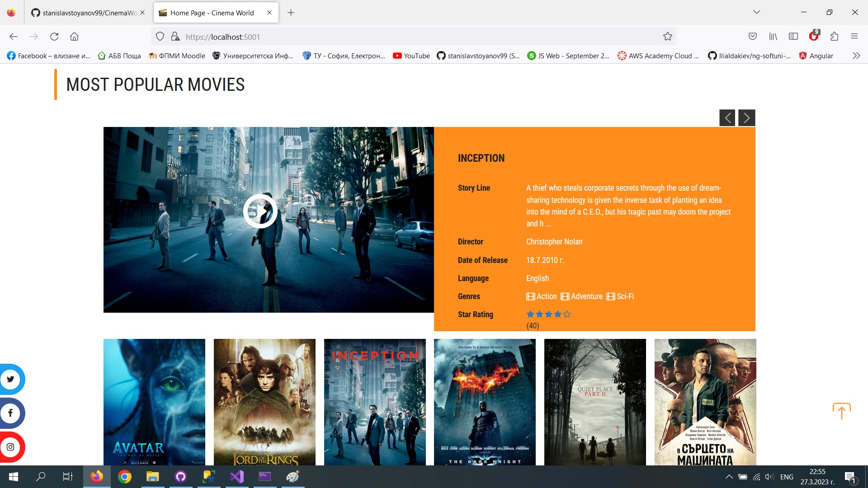Viewport: 868px width, 488px height.
Task: Toggle the first star rating
Action: click(531, 314)
